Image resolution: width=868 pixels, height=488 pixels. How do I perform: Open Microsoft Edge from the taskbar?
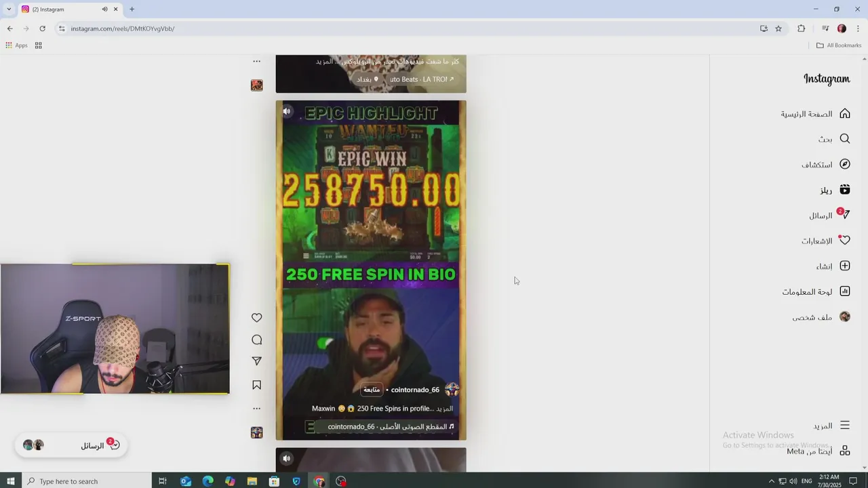click(x=208, y=481)
